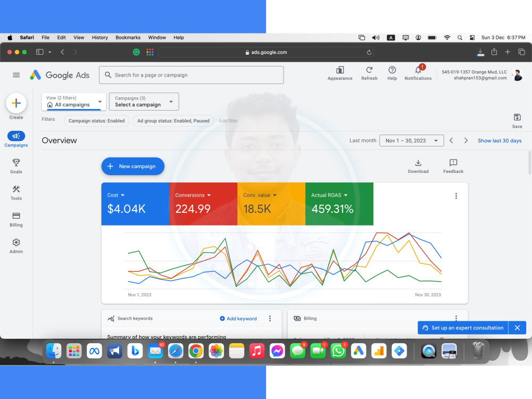Click the search page or campaign box
Screen dimensions: 532x399
coord(192,75)
